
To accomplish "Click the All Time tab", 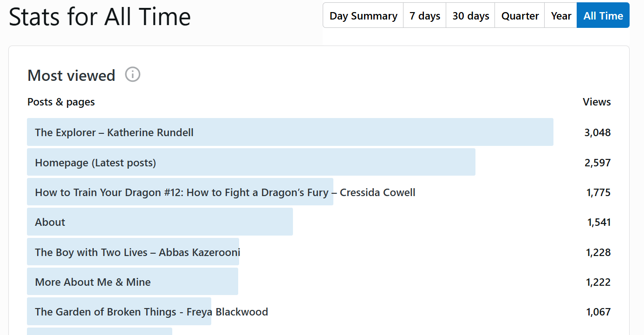I will (603, 16).
